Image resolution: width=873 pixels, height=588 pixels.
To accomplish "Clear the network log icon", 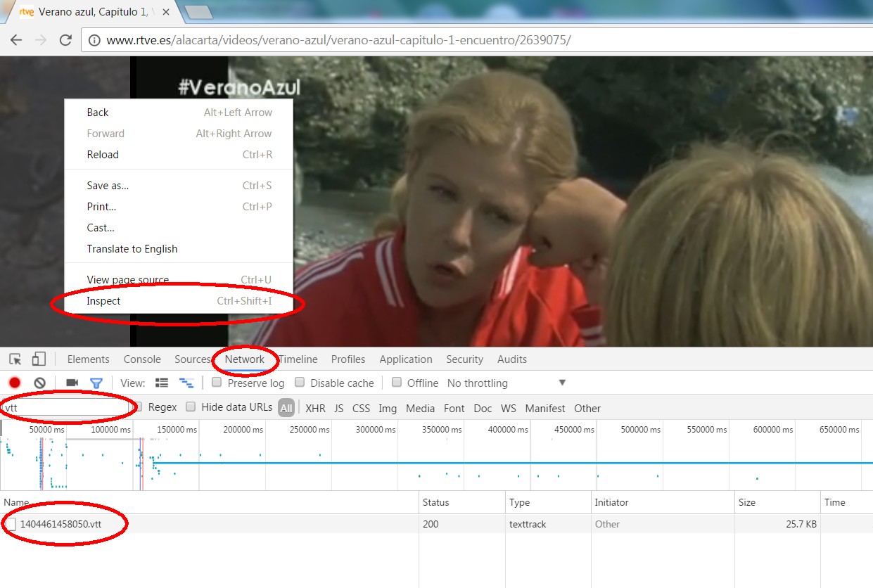I will tap(40, 383).
